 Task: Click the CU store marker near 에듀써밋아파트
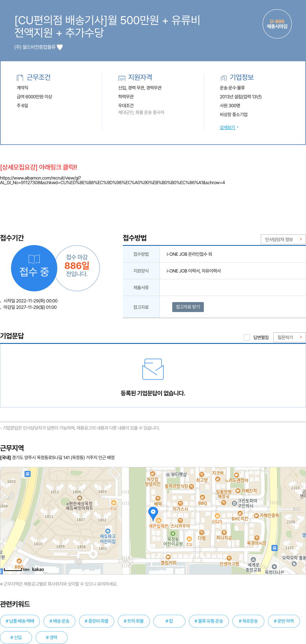pyautogui.click(x=114, y=503)
